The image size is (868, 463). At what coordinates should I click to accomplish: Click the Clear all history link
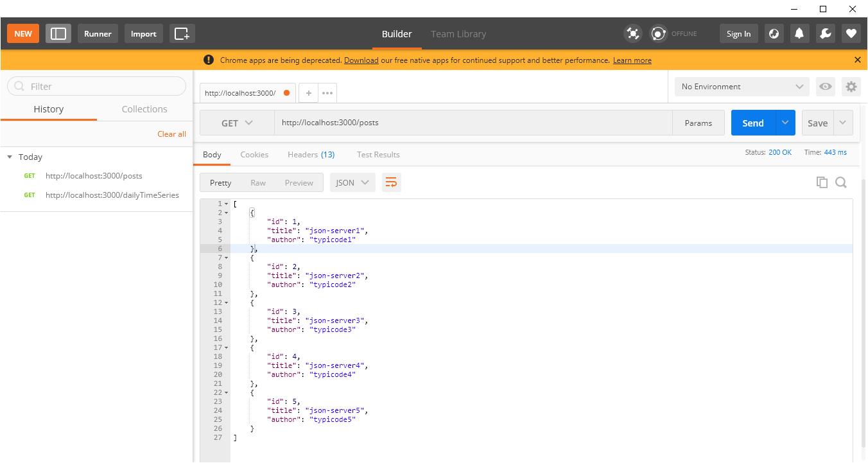(172, 134)
